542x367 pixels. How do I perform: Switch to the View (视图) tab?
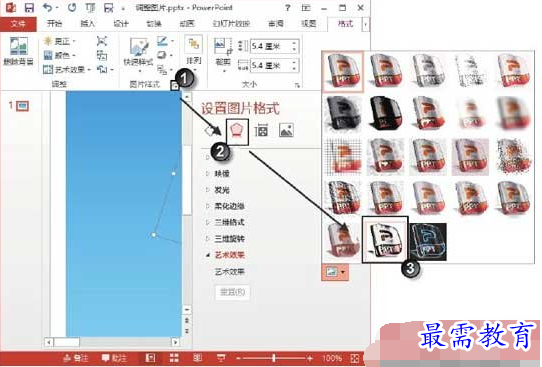click(309, 23)
